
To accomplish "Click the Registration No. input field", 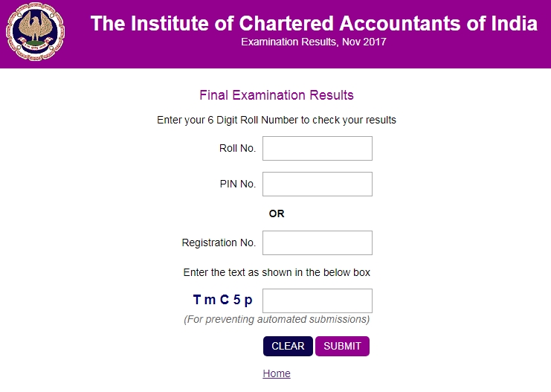I will [317, 242].
